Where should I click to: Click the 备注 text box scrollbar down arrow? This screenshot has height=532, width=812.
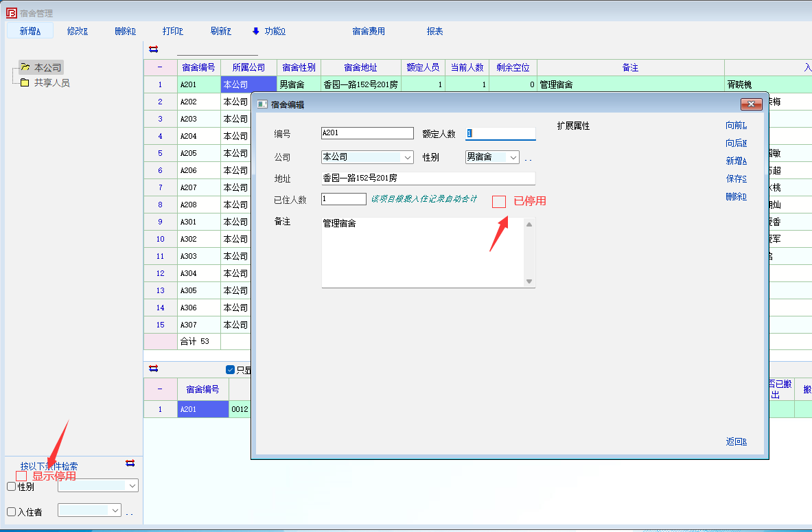tap(529, 281)
